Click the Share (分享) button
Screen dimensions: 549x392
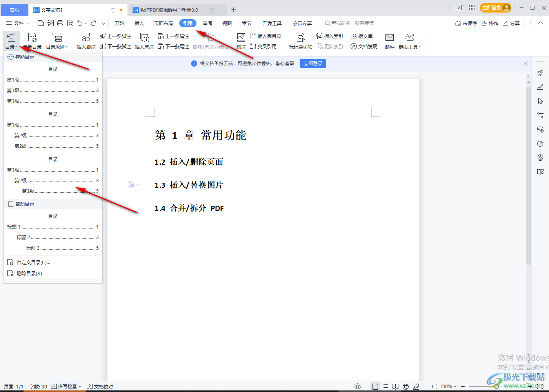511,23
